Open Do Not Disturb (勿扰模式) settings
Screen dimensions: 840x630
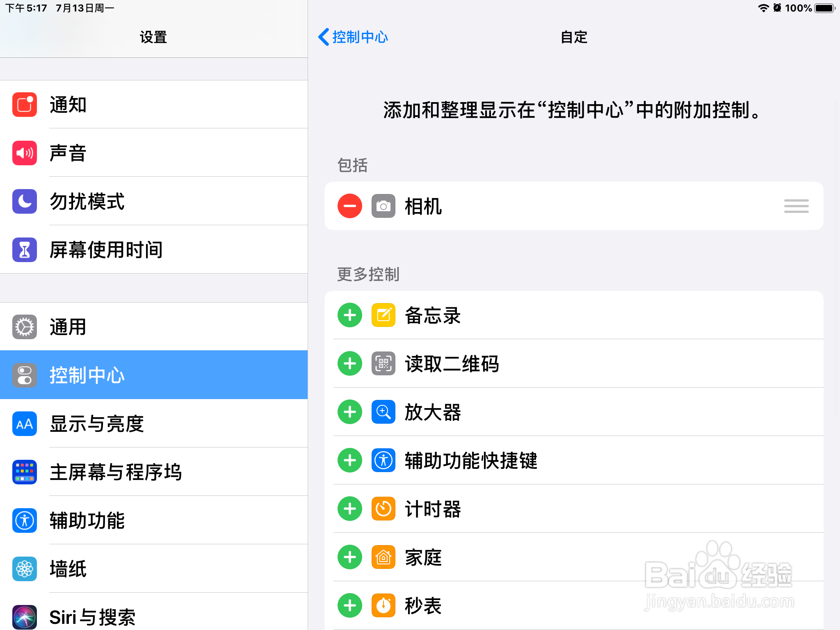point(24,201)
